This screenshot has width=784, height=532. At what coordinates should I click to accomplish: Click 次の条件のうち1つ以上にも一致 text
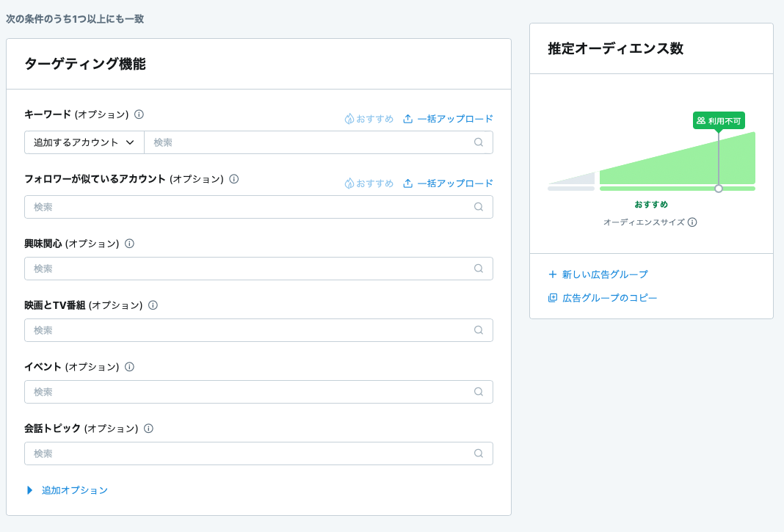(75, 19)
